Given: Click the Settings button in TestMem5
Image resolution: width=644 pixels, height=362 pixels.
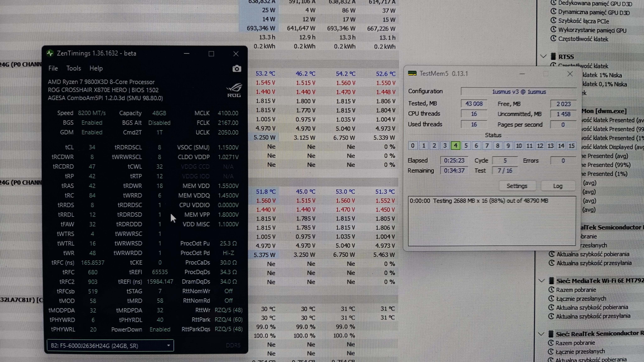Looking at the screenshot, I should click(x=517, y=186).
